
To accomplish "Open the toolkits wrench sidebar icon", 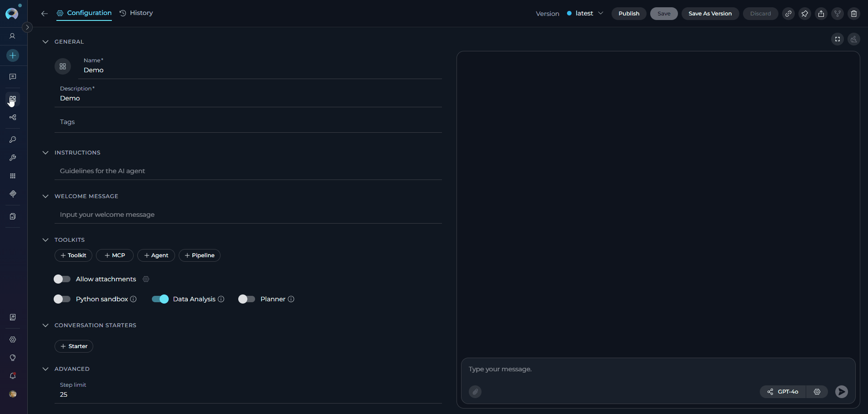I will point(13,158).
